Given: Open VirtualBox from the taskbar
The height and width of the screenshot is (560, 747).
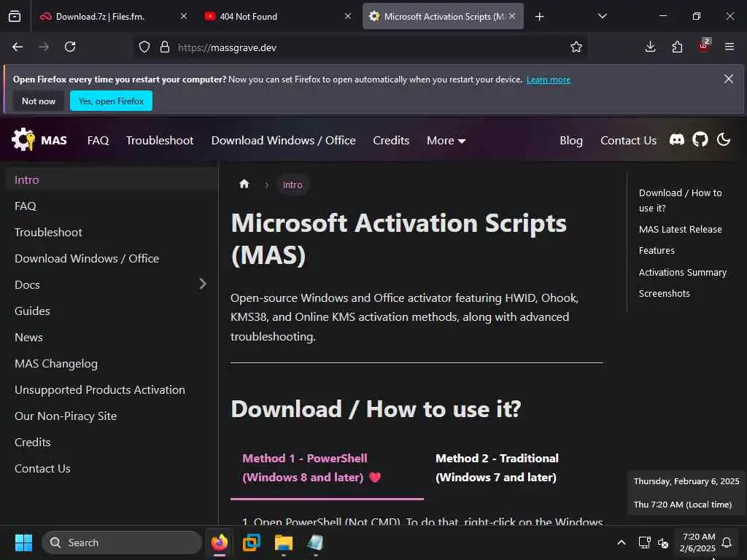Looking at the screenshot, I should [252, 542].
